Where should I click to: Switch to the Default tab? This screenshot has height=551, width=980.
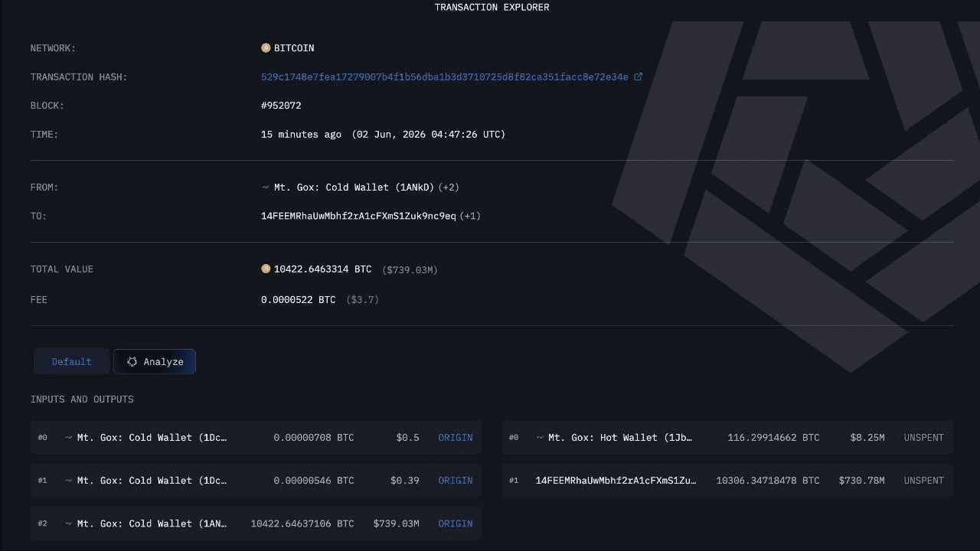(72, 362)
